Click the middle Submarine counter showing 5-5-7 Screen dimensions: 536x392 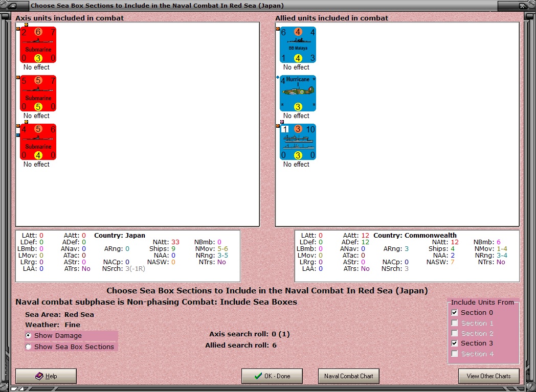click(37, 93)
